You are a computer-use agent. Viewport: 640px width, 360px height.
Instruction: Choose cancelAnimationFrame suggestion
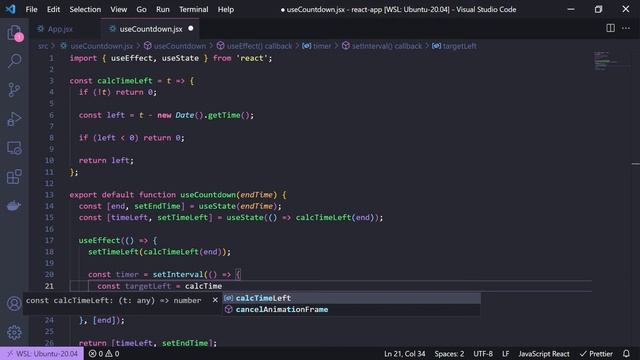351,309
